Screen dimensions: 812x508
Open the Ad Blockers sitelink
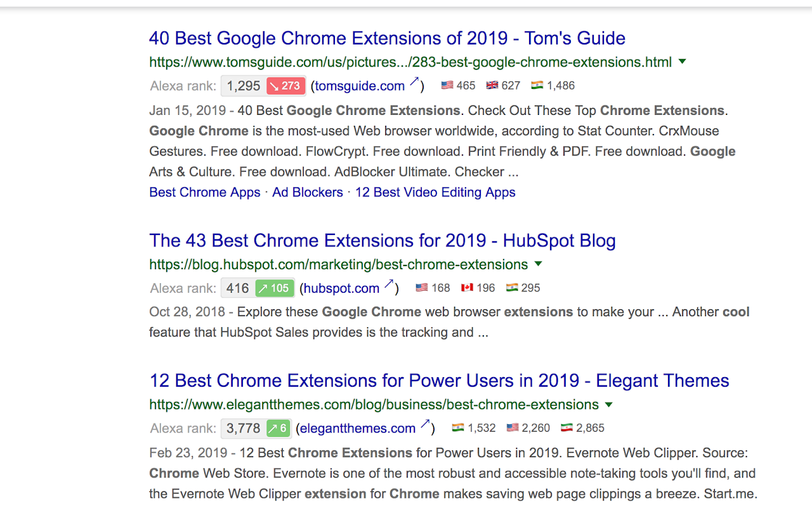point(308,192)
